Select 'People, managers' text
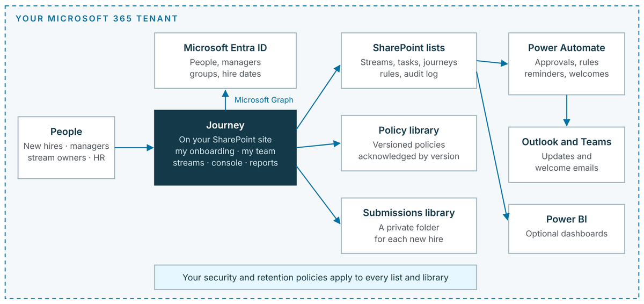Viewport: 644px width, 304px height. pos(225,62)
